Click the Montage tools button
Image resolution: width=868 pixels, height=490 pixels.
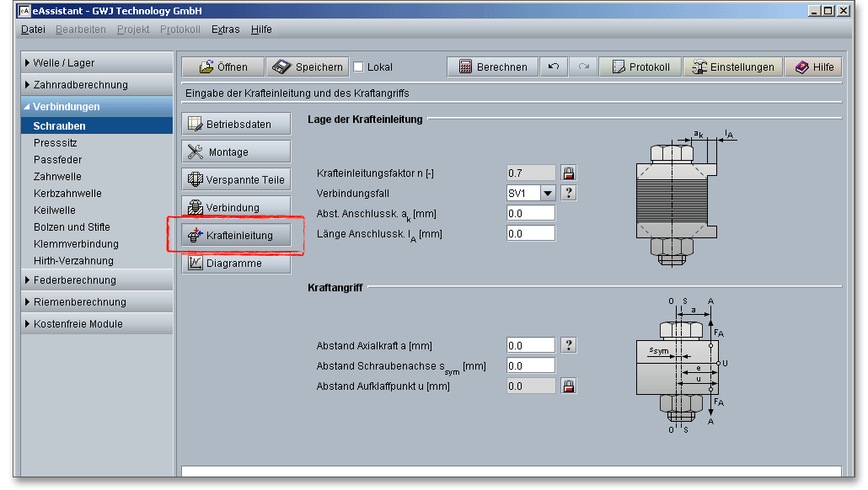click(x=236, y=152)
